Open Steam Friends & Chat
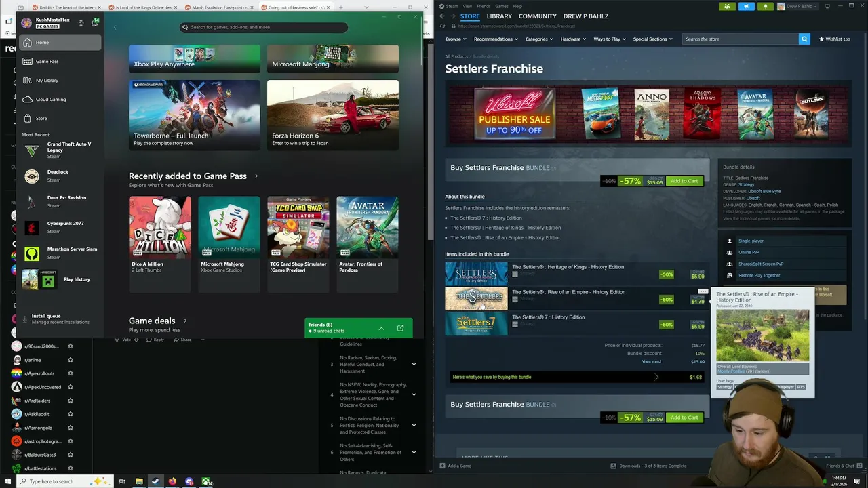Viewport: 868px width, 488px height. 840,466
